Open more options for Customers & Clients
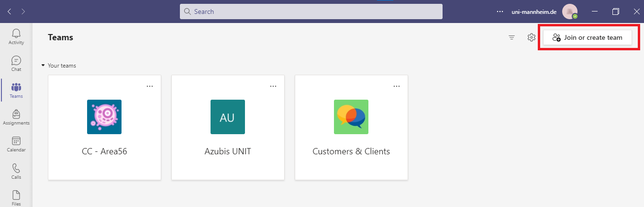Image resolution: width=644 pixels, height=207 pixels. coord(397,86)
